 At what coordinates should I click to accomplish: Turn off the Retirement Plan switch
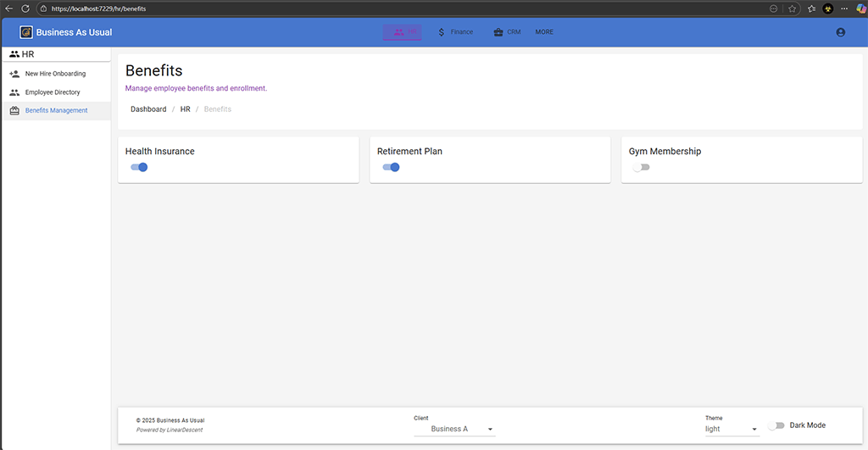391,167
